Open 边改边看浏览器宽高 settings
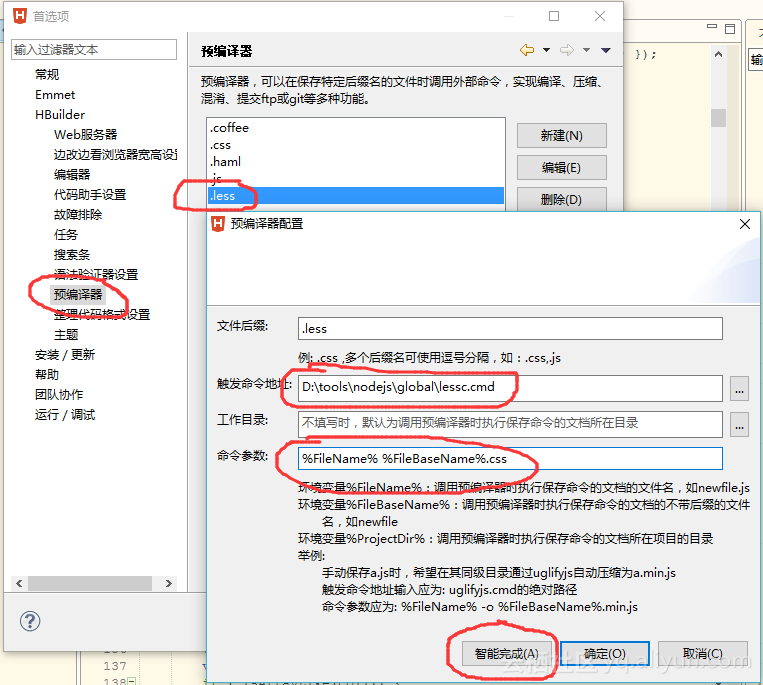Viewport: 763px width, 685px height. pos(115,154)
